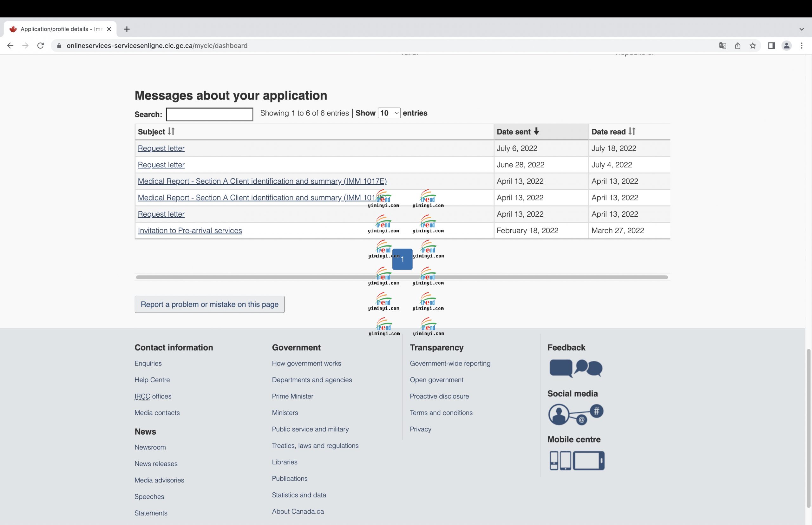Open the browser side panel icon
This screenshot has height=525, width=812.
point(771,46)
